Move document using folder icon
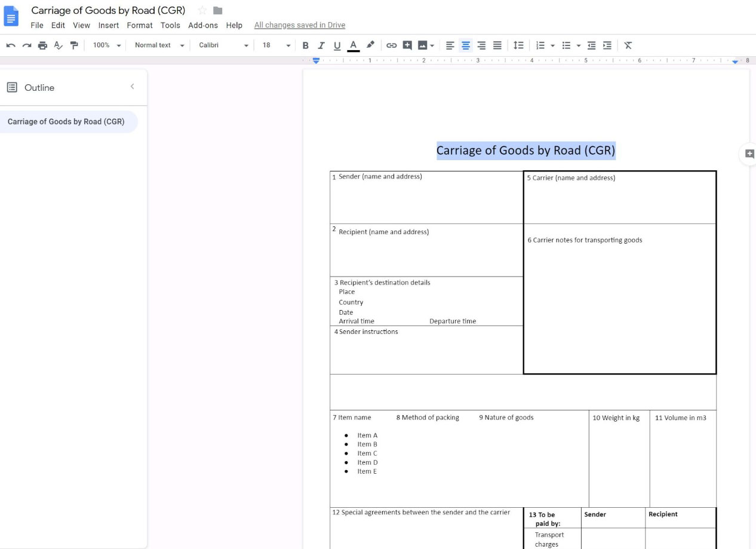Viewport: 756px width, 549px height. click(x=217, y=11)
